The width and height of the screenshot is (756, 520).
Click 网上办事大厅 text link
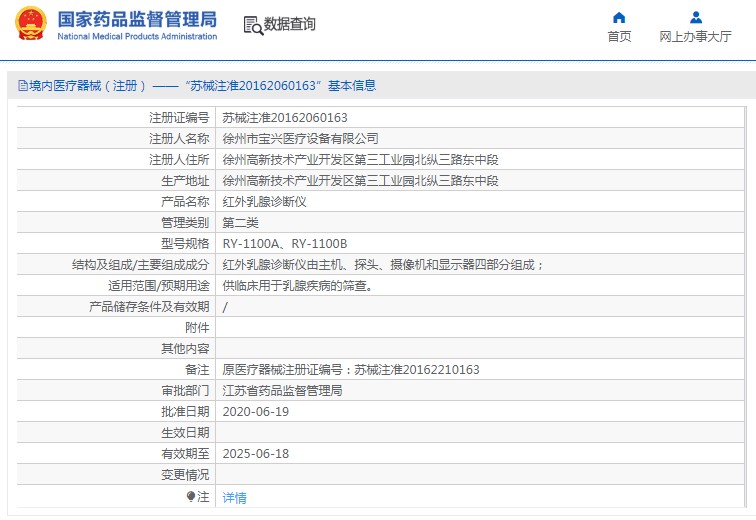[695, 36]
